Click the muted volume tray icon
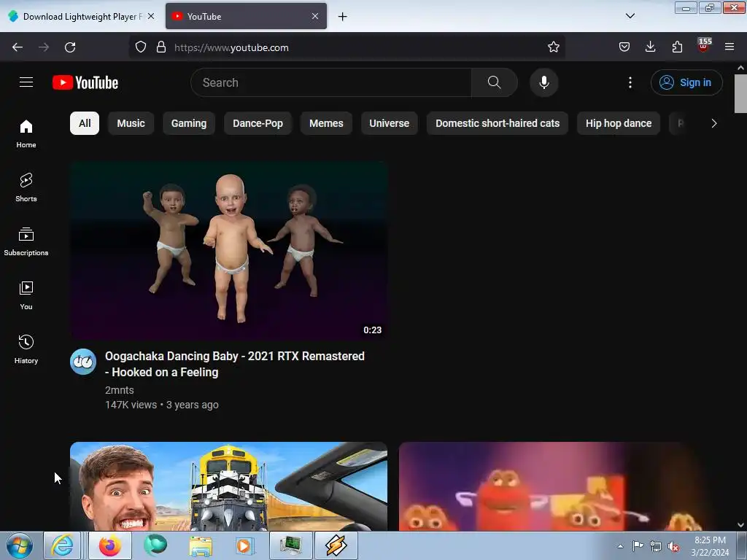Screen dimensions: 747x560 point(673,546)
